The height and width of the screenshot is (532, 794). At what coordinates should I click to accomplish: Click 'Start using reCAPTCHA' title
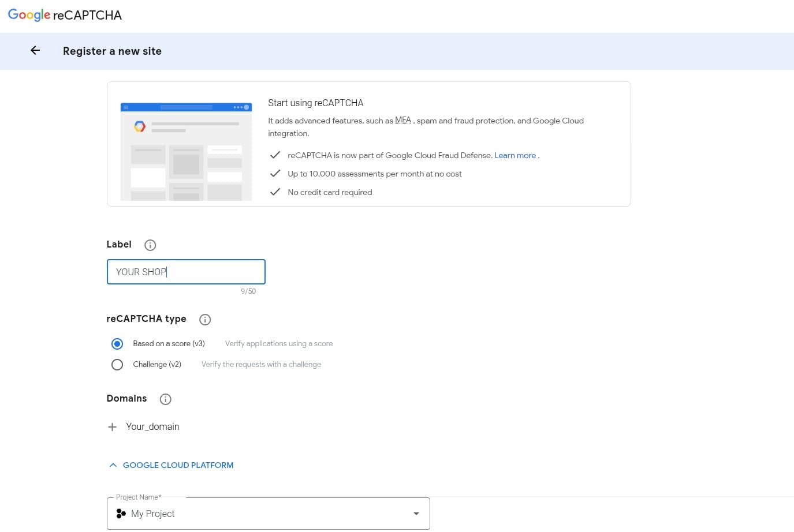coord(316,103)
